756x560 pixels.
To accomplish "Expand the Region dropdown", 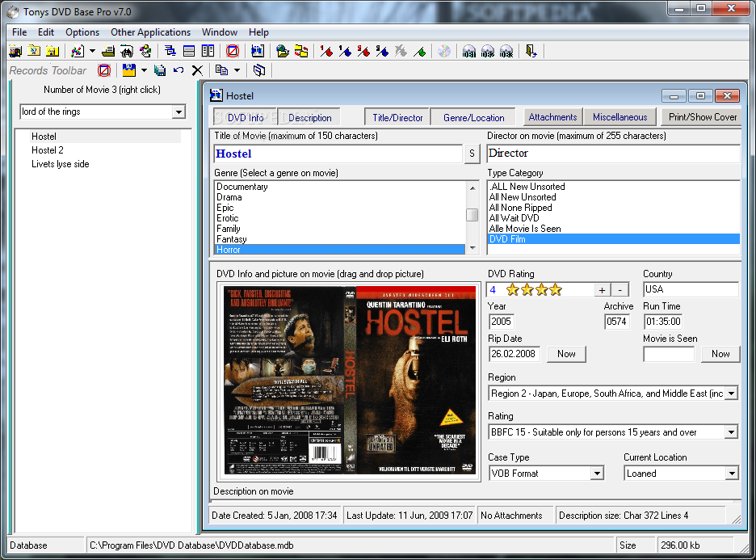I will [x=732, y=394].
